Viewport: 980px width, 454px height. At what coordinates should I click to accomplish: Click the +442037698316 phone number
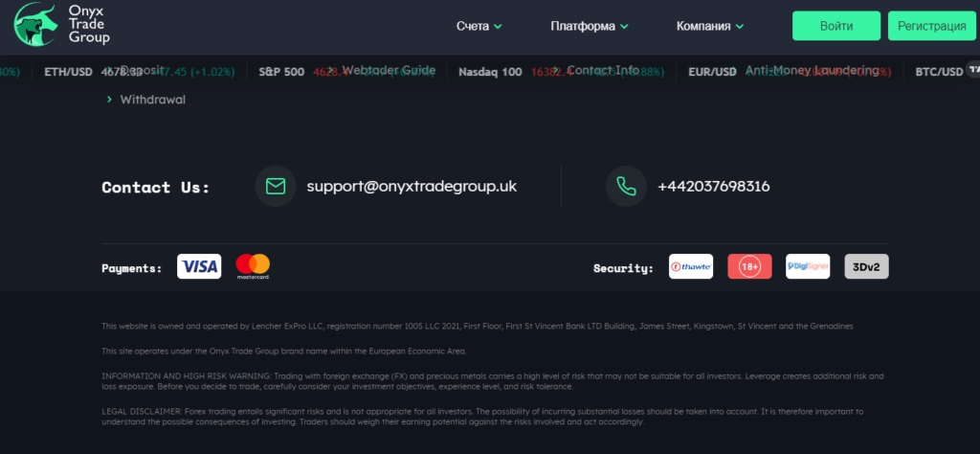pyautogui.click(x=714, y=187)
